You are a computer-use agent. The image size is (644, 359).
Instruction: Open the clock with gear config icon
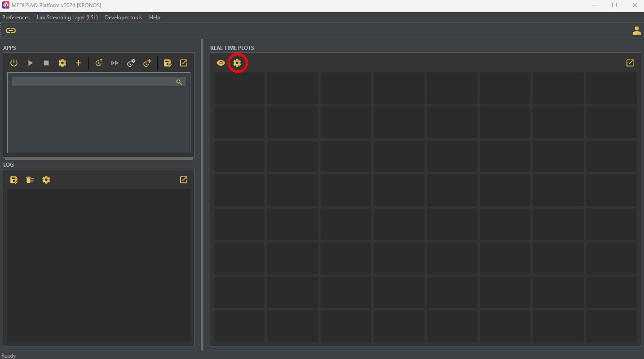[131, 63]
